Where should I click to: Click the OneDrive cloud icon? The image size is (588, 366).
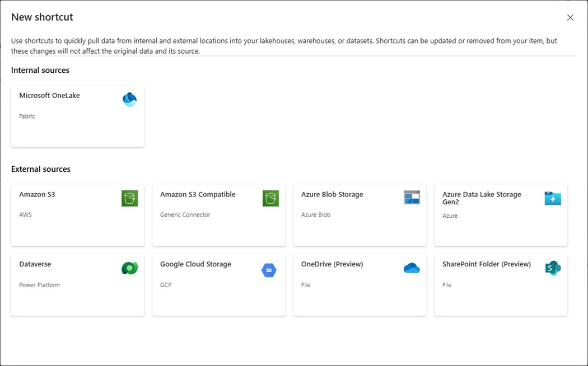412,269
